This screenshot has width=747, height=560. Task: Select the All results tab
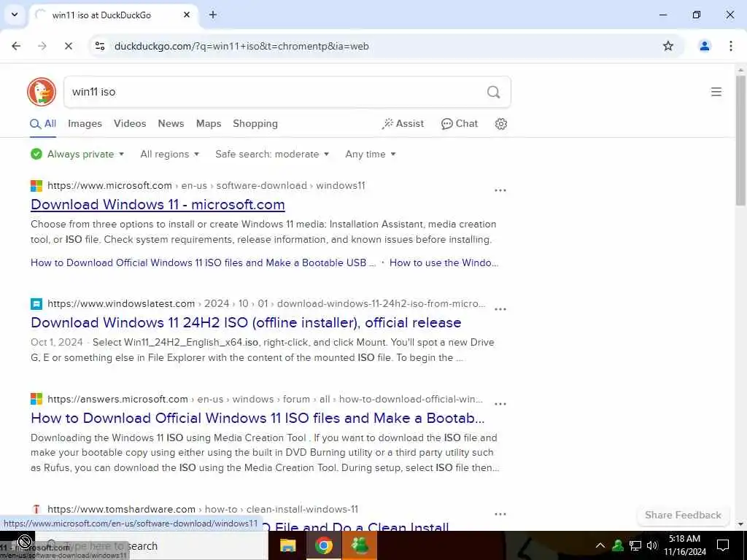click(43, 124)
